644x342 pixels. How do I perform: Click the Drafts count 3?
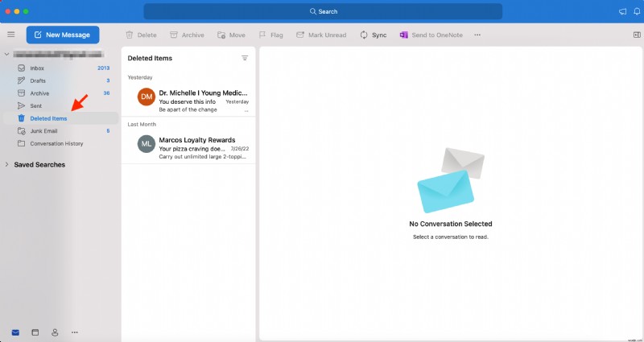(x=108, y=81)
